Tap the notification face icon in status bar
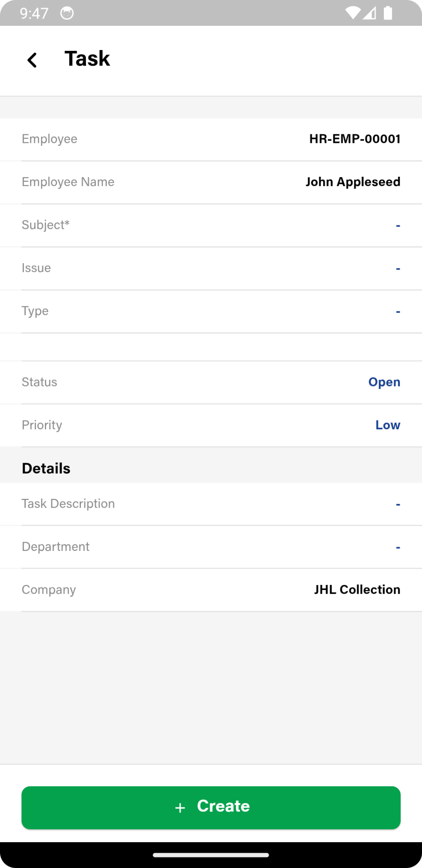The width and height of the screenshot is (422, 868). (67, 13)
